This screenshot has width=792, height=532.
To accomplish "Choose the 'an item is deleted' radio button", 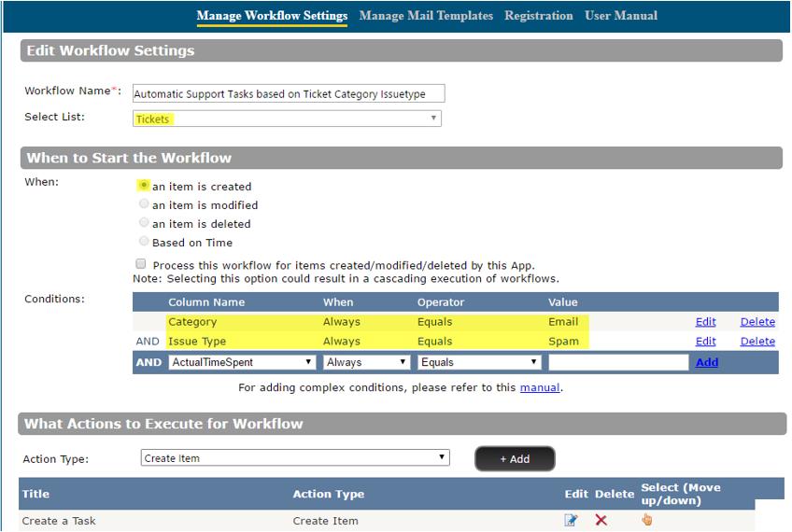I will (x=144, y=223).
